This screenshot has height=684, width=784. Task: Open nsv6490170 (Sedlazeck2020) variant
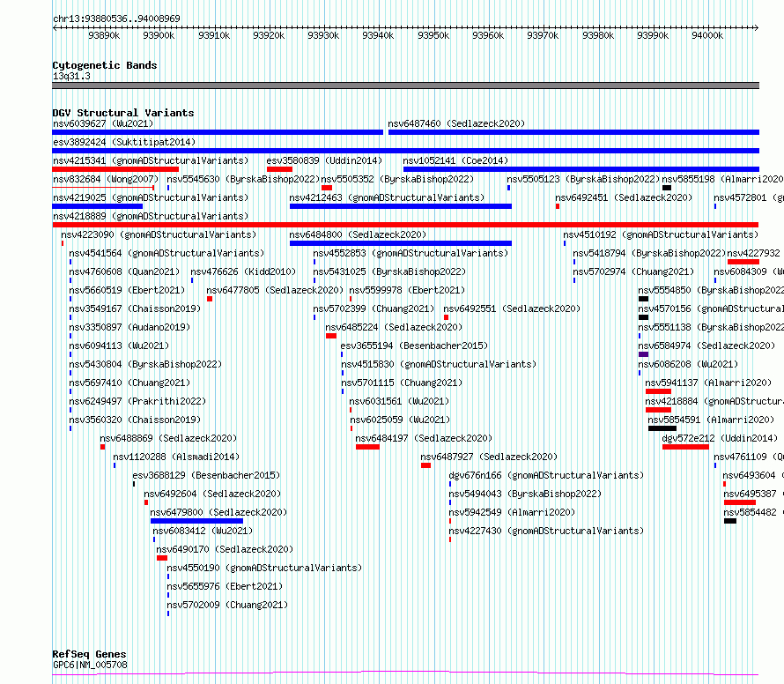tap(225, 549)
